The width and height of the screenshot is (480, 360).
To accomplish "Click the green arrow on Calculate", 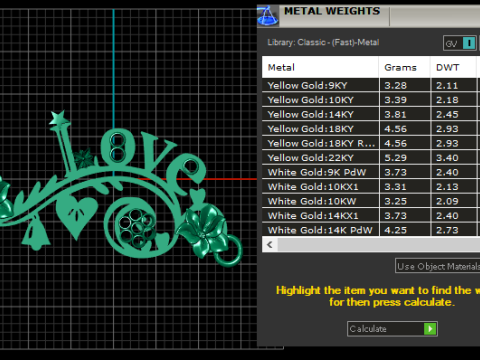I will pyautogui.click(x=430, y=329).
